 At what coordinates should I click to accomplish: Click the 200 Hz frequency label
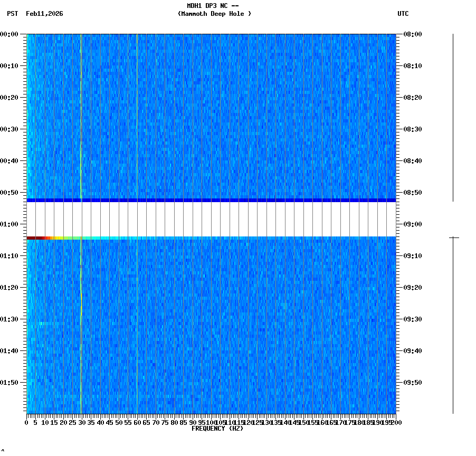point(395,423)
